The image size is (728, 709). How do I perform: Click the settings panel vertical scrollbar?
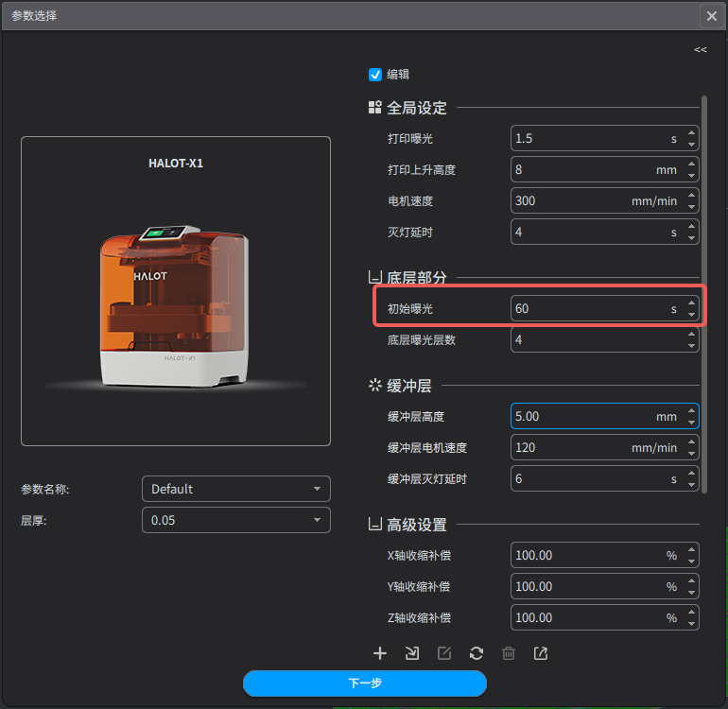pyautogui.click(x=704, y=294)
